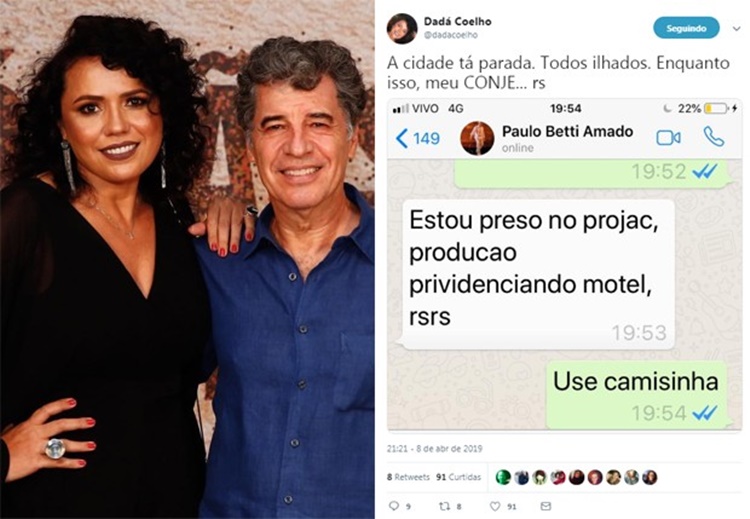
Task: Expand the tweet options chevron
Action: coord(736,29)
